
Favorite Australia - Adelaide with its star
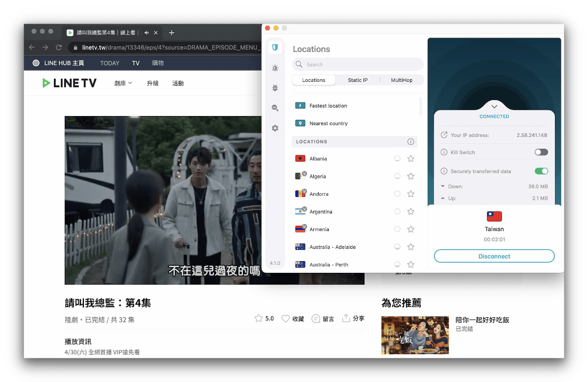point(411,247)
